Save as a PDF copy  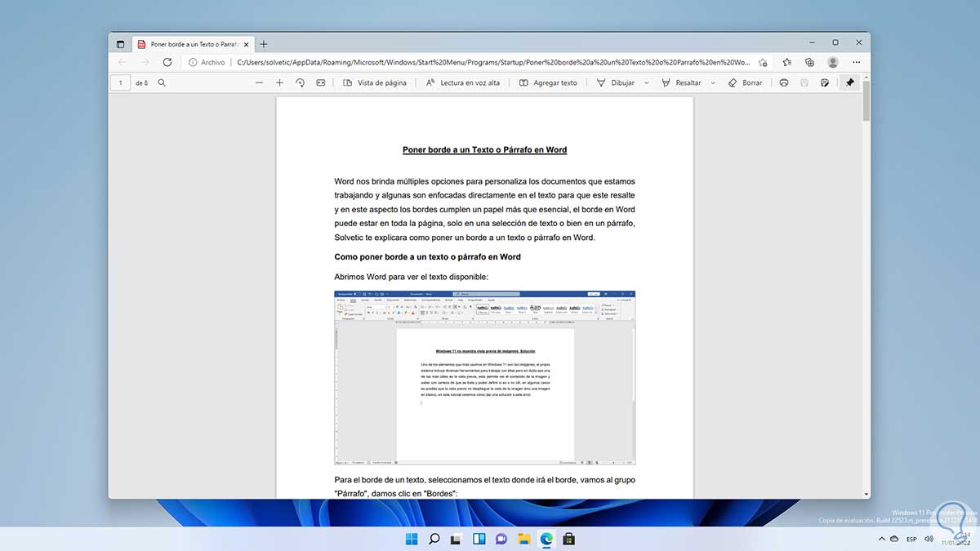click(x=825, y=82)
